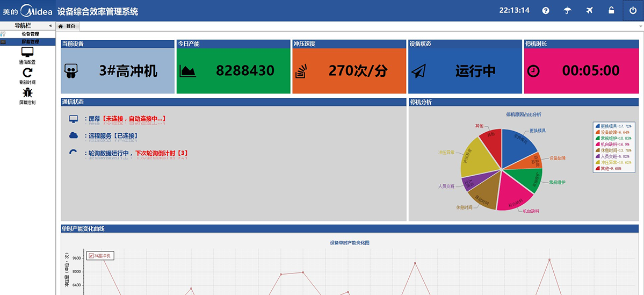Click the umbrella icon in header
The height and width of the screenshot is (295, 644).
[x=567, y=11]
